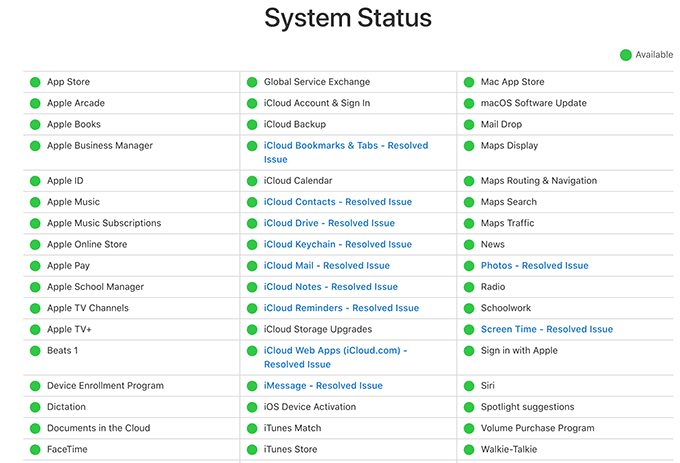Open the iMessage Resolved Issue link

click(323, 386)
